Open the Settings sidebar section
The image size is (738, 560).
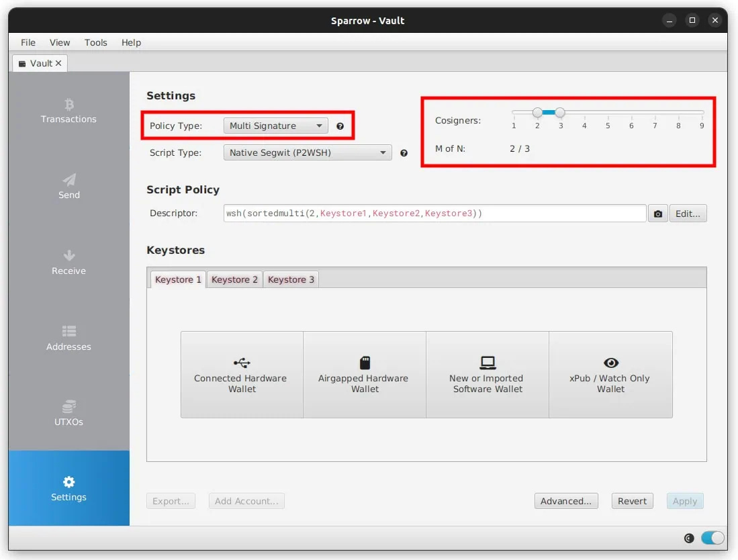pos(68,488)
